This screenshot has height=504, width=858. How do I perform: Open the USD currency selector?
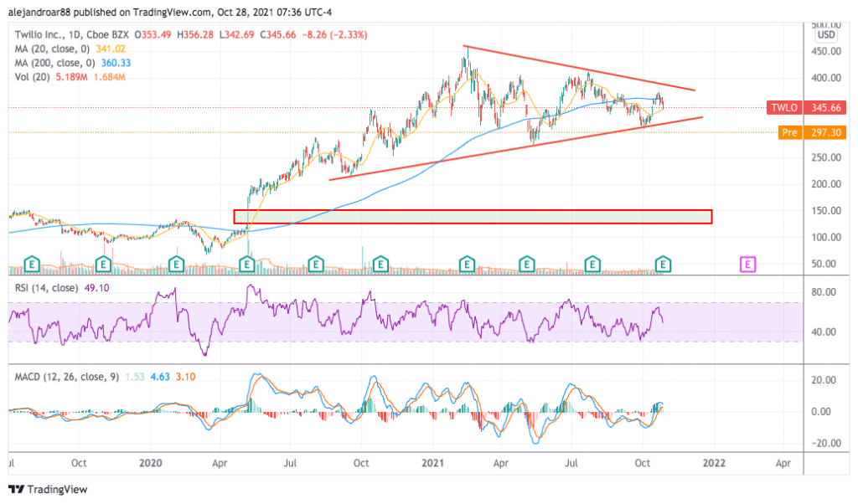pyautogui.click(x=825, y=35)
